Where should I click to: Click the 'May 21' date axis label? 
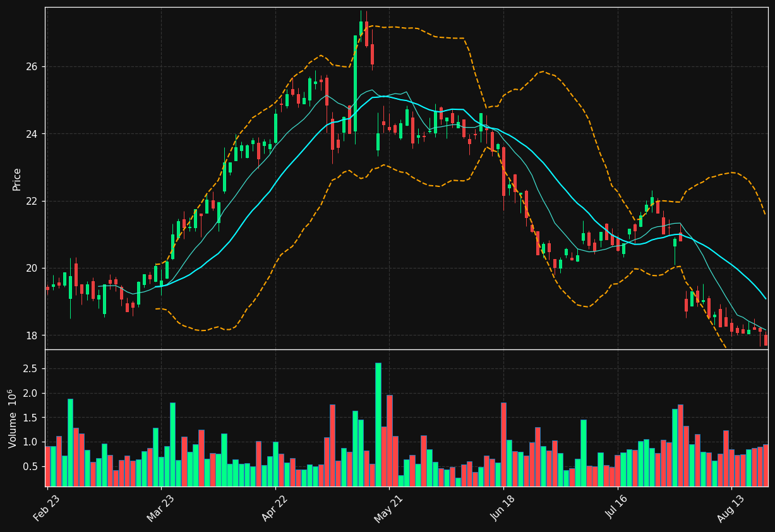[389, 509]
